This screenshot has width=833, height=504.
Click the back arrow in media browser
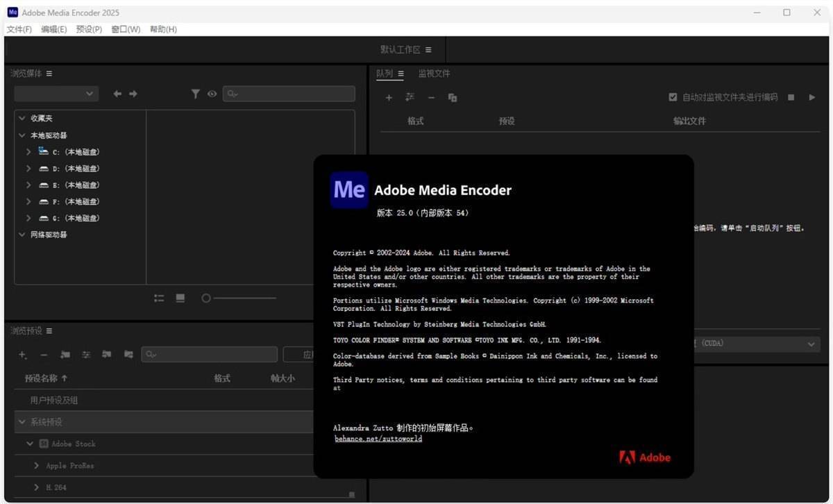click(x=117, y=94)
